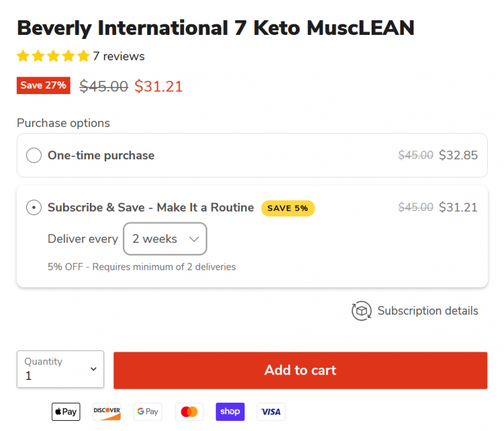
Task: Click the One-time purchase $32.85 price
Action: pos(458,155)
